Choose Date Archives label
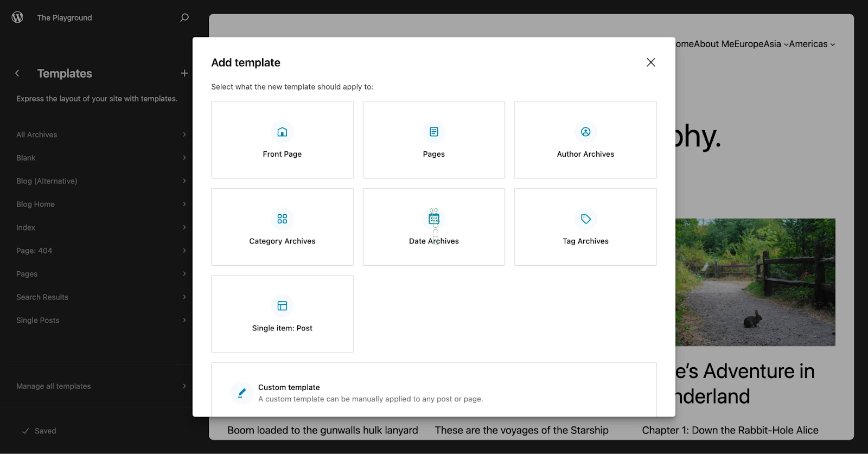This screenshot has height=454, width=868. [434, 241]
